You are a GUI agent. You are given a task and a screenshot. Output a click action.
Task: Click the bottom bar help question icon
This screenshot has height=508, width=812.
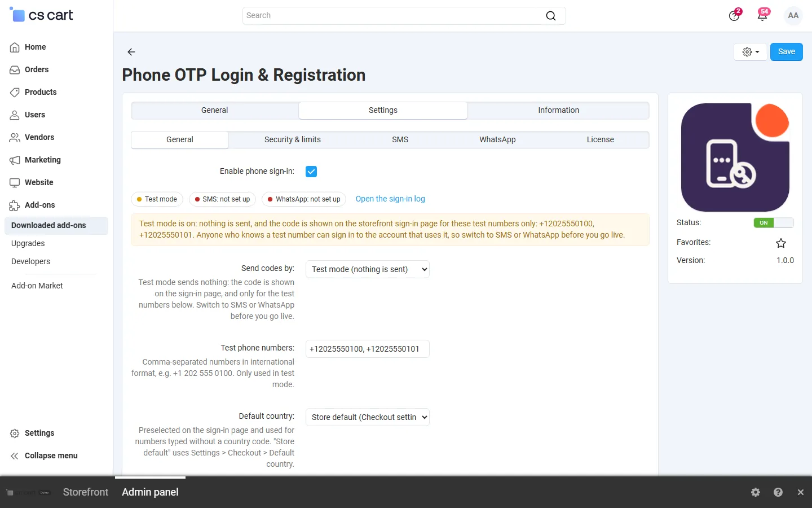[778, 492]
